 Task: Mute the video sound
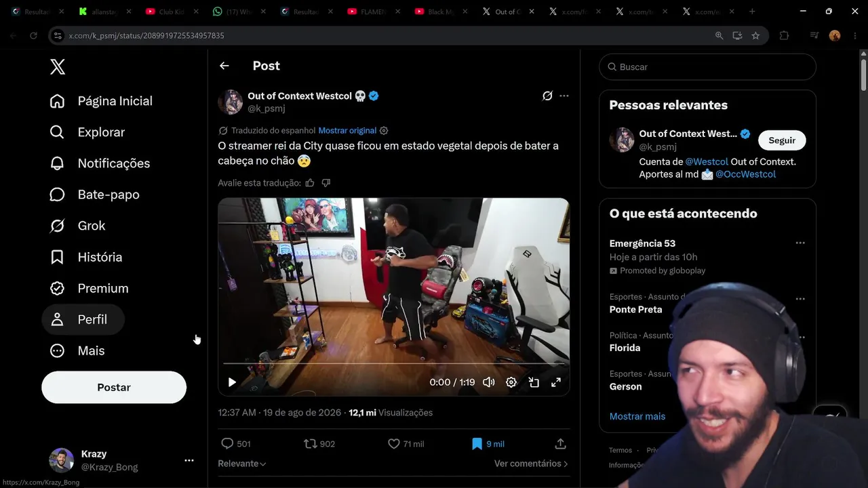coord(489,382)
